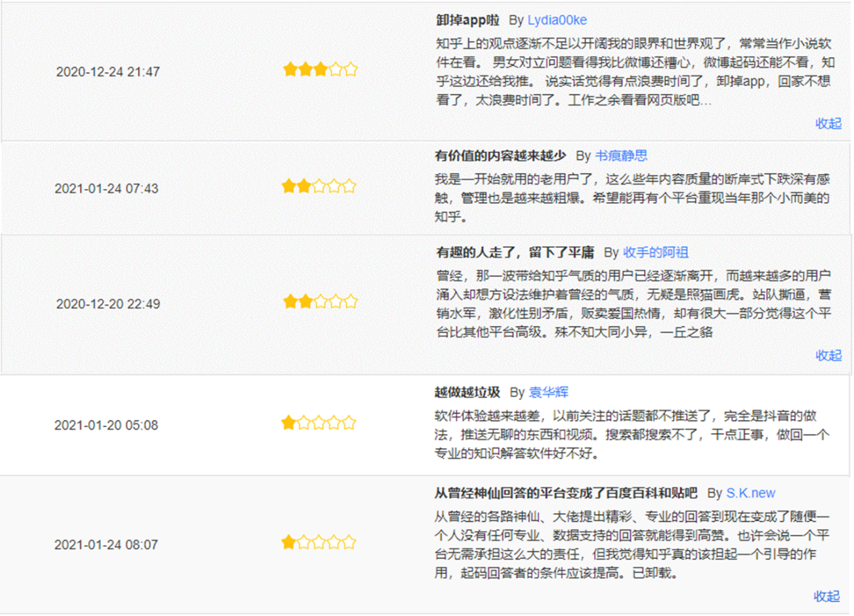Open S.K.new reviewer profile
Screen dimensions: 854x616
(750, 493)
